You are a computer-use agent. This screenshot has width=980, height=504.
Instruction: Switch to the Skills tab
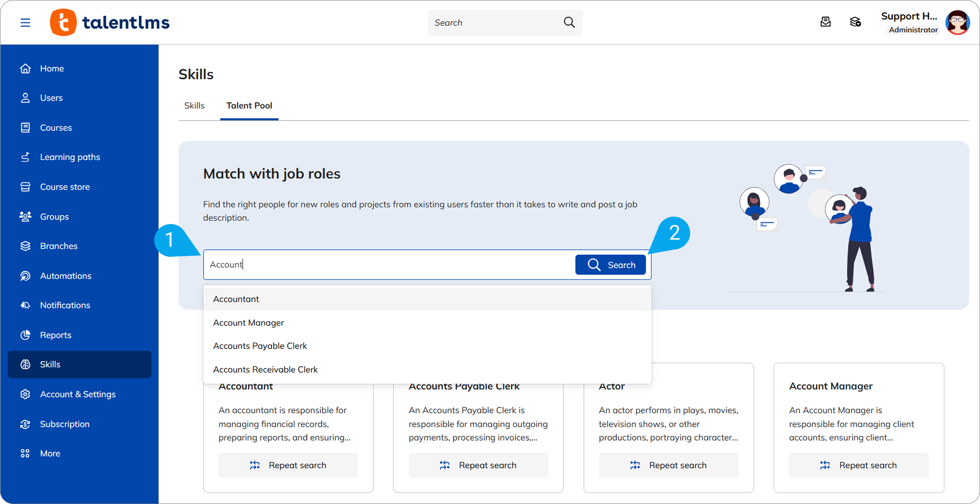click(194, 106)
